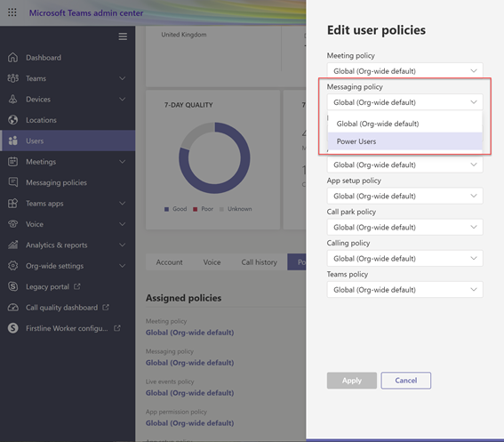Click the Assigned policies heading
Image resolution: width=504 pixels, height=442 pixels.
point(183,298)
